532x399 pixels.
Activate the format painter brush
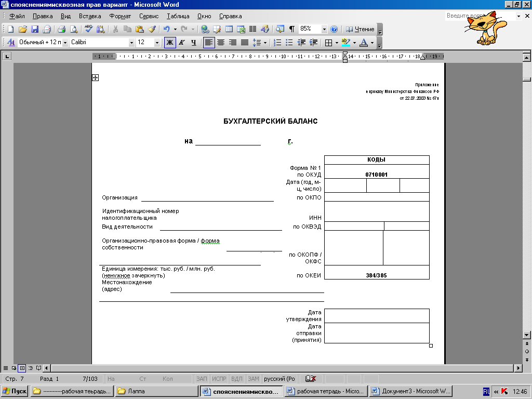152,30
